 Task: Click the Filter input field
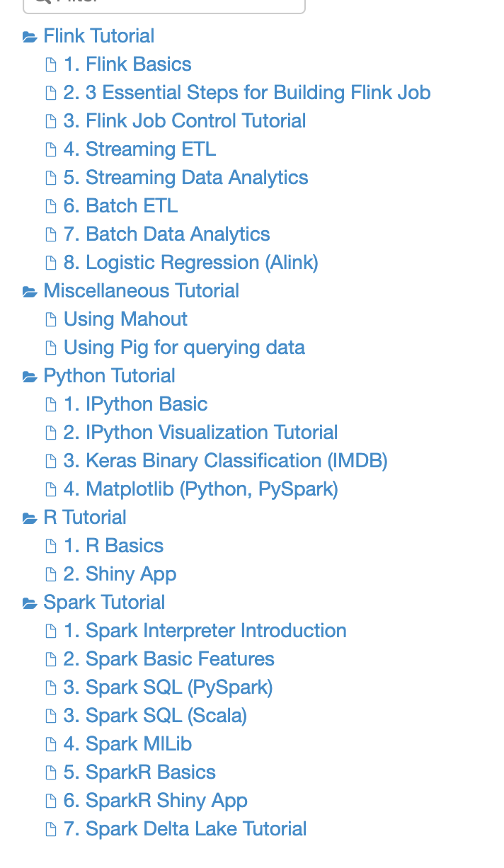click(164, 4)
